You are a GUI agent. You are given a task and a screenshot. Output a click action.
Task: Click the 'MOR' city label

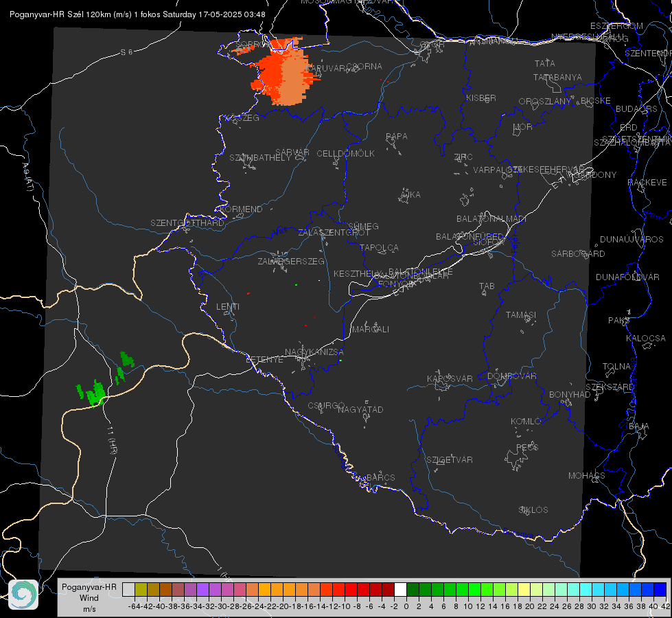click(x=523, y=126)
